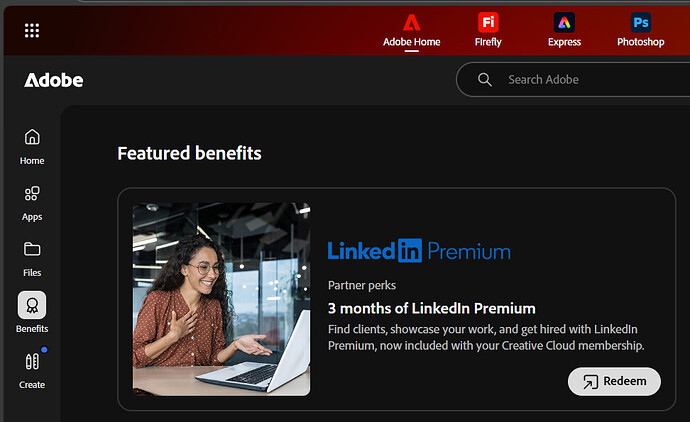The height and width of the screenshot is (422, 690).
Task: Click the 3 months of LinkedIn Premium heading
Action: point(432,308)
